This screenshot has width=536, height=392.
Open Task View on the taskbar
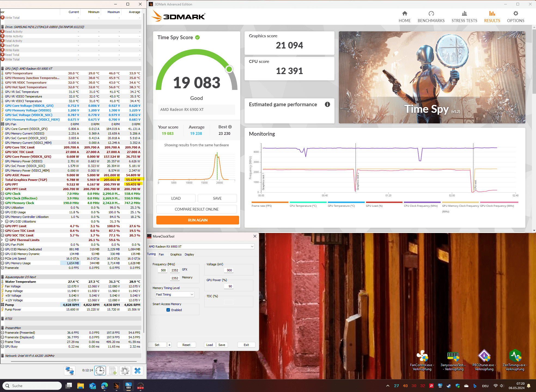click(x=69, y=386)
